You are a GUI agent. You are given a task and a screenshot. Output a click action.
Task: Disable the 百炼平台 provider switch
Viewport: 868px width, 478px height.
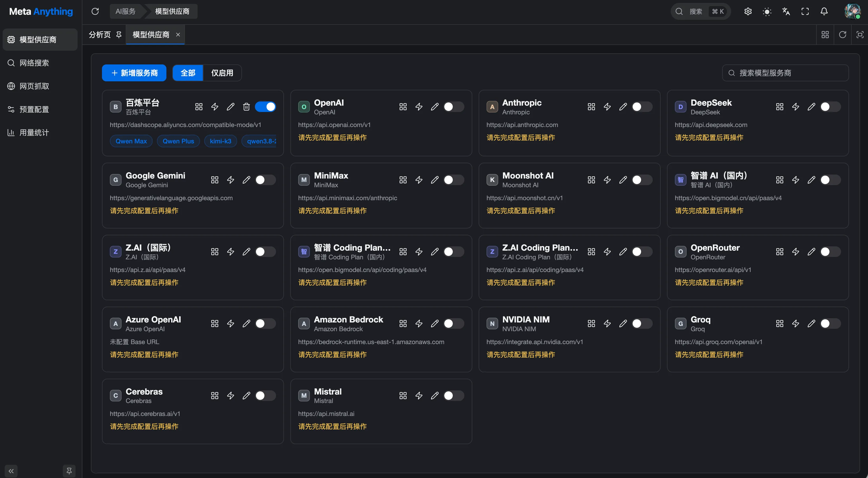pyautogui.click(x=265, y=107)
